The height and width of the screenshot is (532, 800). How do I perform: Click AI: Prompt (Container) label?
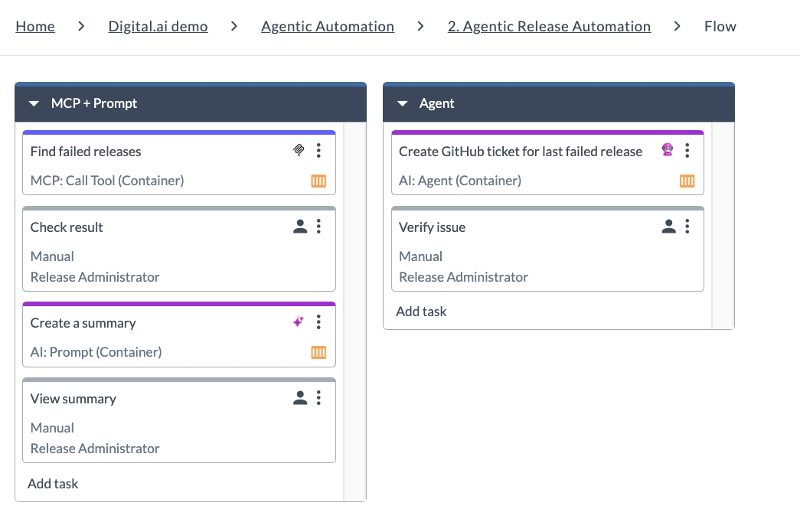[96, 352]
